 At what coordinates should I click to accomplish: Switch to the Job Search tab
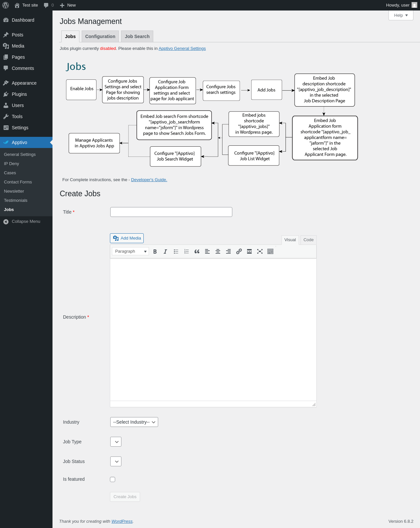[x=137, y=36]
